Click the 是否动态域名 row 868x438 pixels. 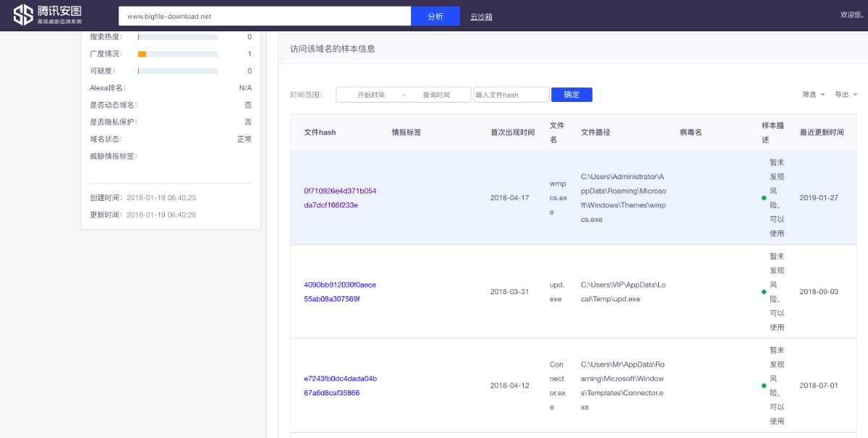171,106
